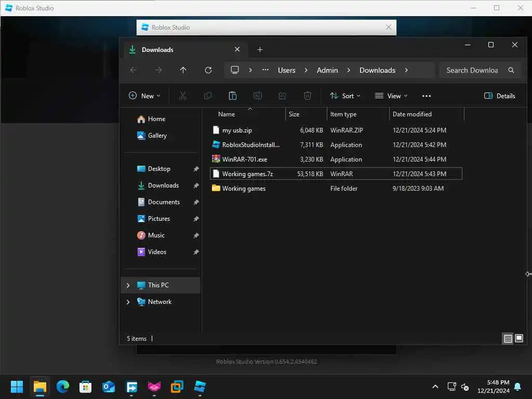This screenshot has height=399, width=532.
Task: Expand Network tree node
Action: pos(128,302)
